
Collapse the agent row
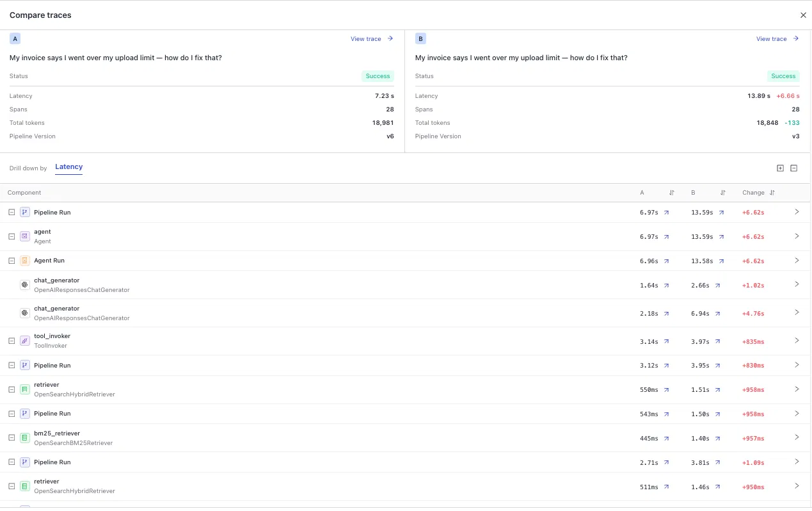(12, 236)
